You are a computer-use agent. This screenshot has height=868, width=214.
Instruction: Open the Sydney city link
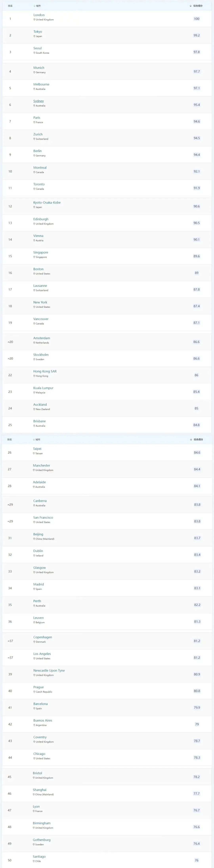pos(39,101)
